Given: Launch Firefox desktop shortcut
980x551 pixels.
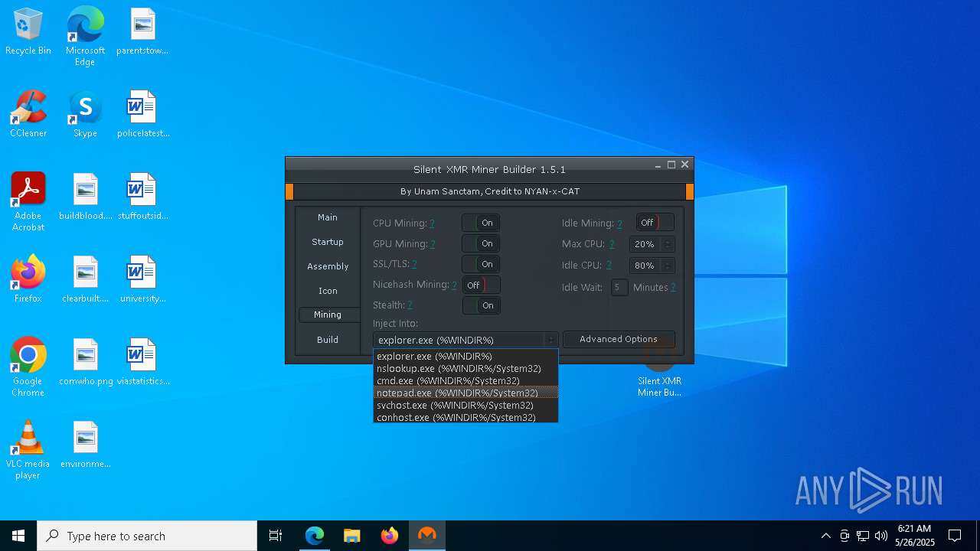Looking at the screenshot, I should (x=28, y=279).
